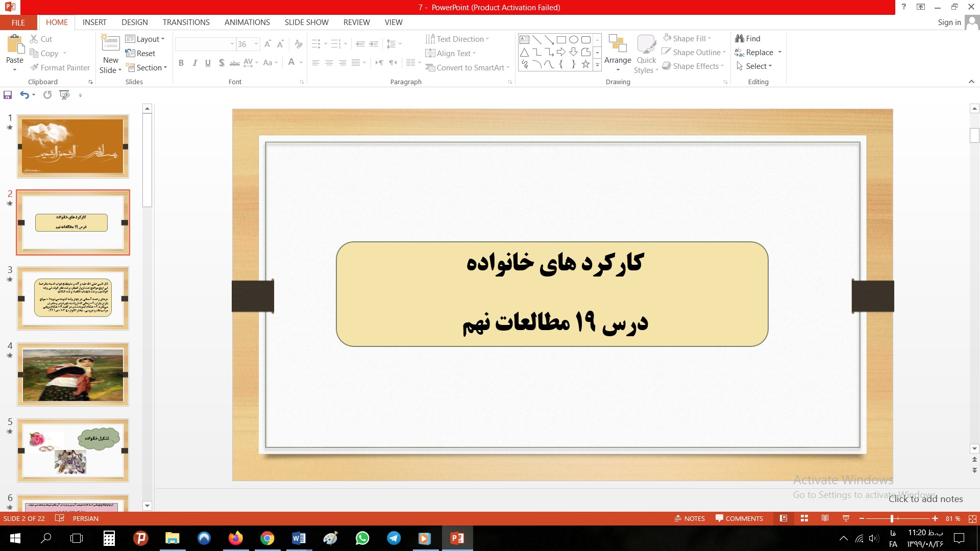Viewport: 980px width, 551px height.
Task: Expand the Layout dropdown
Action: coord(145,39)
